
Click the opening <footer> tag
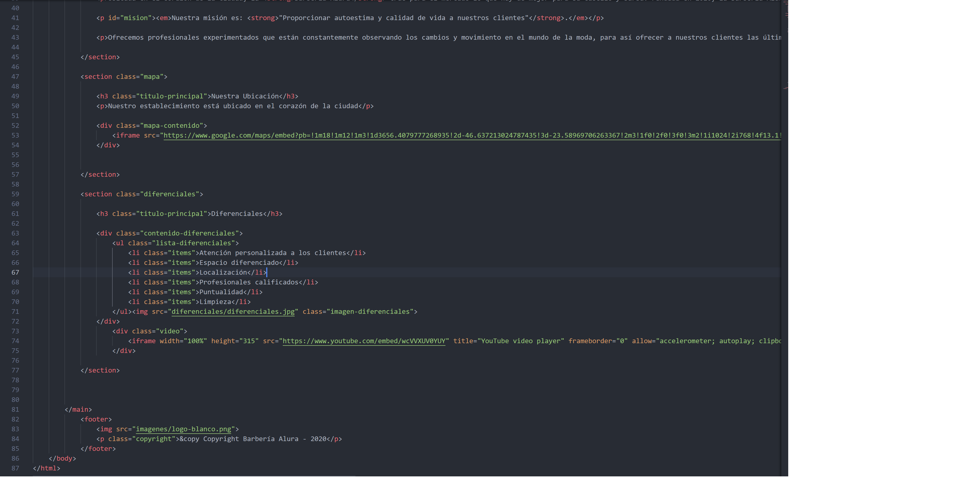[96, 419]
